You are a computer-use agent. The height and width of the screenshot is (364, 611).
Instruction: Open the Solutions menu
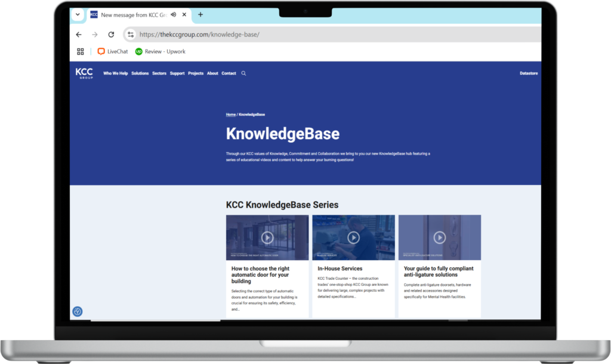[x=140, y=73]
